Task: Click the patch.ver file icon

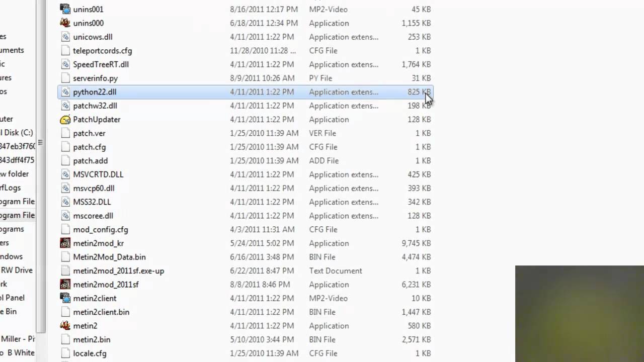Action: tap(65, 133)
